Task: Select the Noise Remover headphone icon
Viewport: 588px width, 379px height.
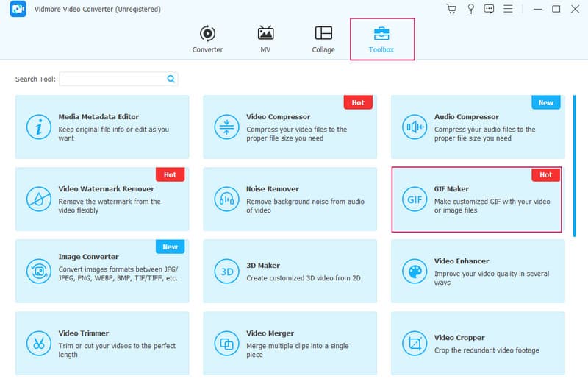Action: [226, 199]
